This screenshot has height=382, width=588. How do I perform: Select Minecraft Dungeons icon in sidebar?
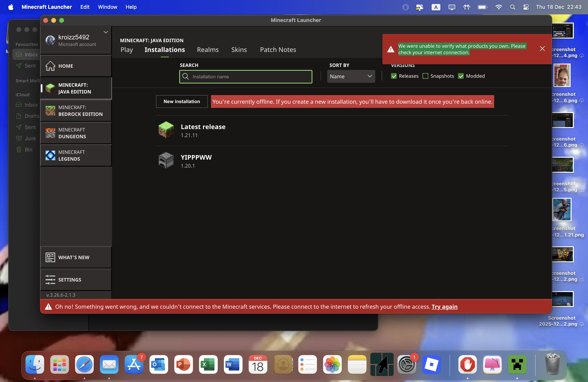point(50,133)
